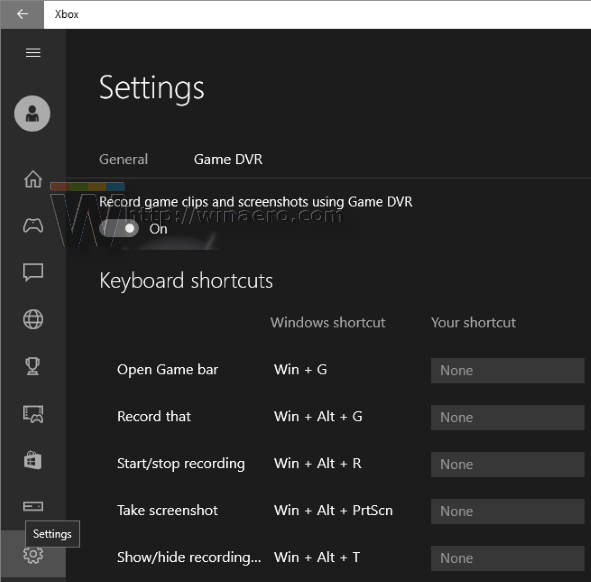
Task: Click the 'Win + Alt + PrtScn' text
Action: tap(333, 510)
